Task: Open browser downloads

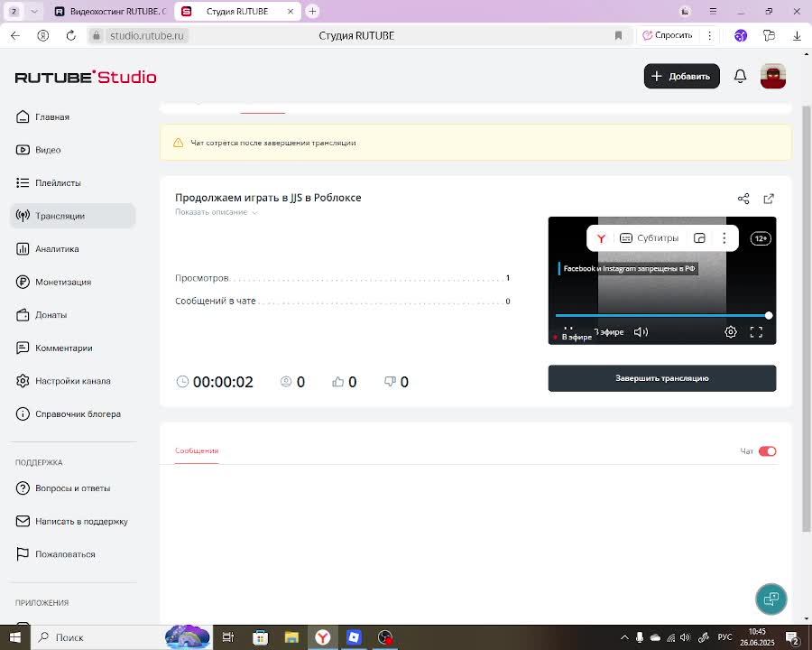Action: coord(797,35)
